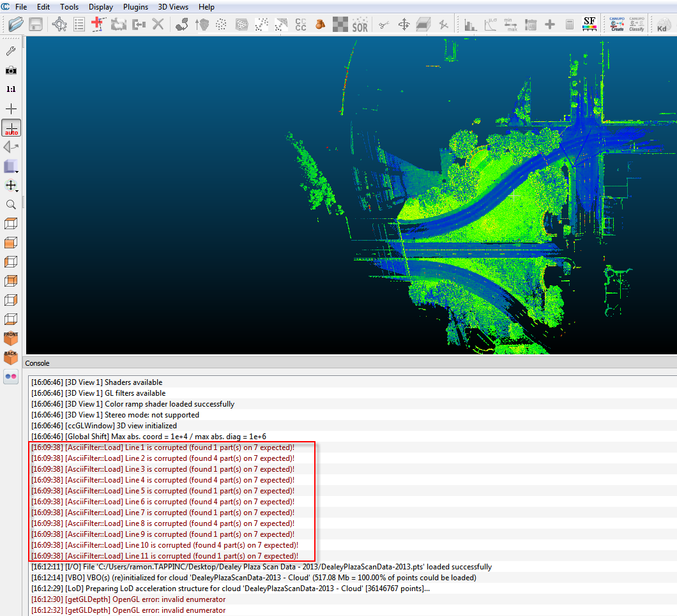
Task: Select the 'Line 1 is corrupted' console message
Action: [163, 447]
